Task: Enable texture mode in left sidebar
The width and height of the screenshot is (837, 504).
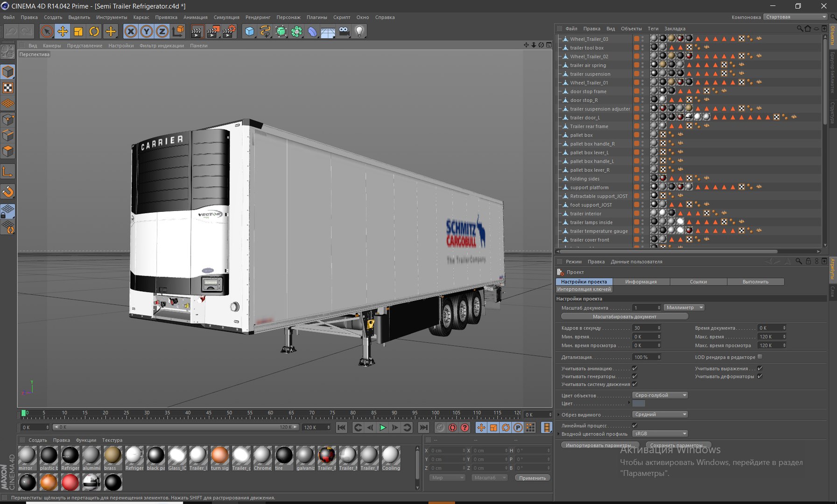Action: (x=8, y=88)
